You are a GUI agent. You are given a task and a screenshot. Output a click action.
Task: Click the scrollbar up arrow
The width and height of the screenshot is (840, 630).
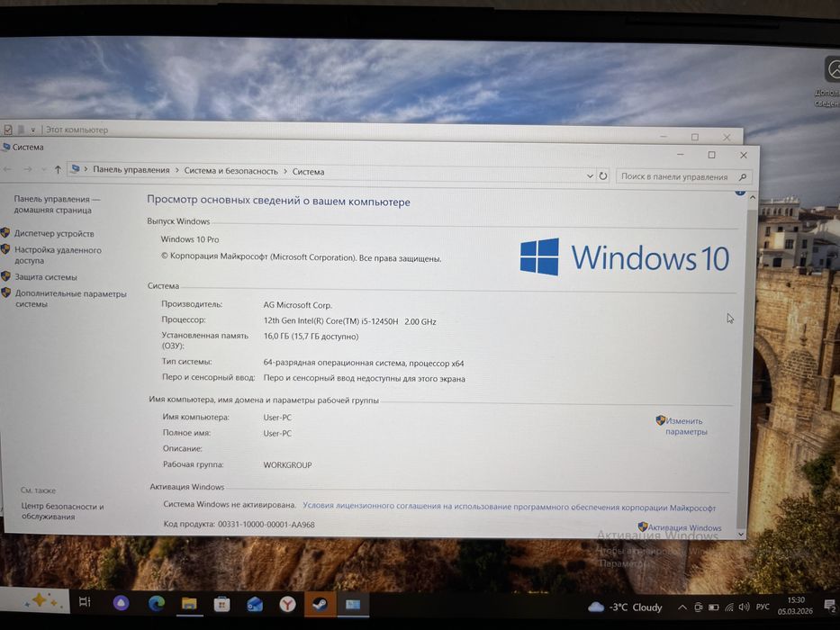pyautogui.click(x=752, y=198)
